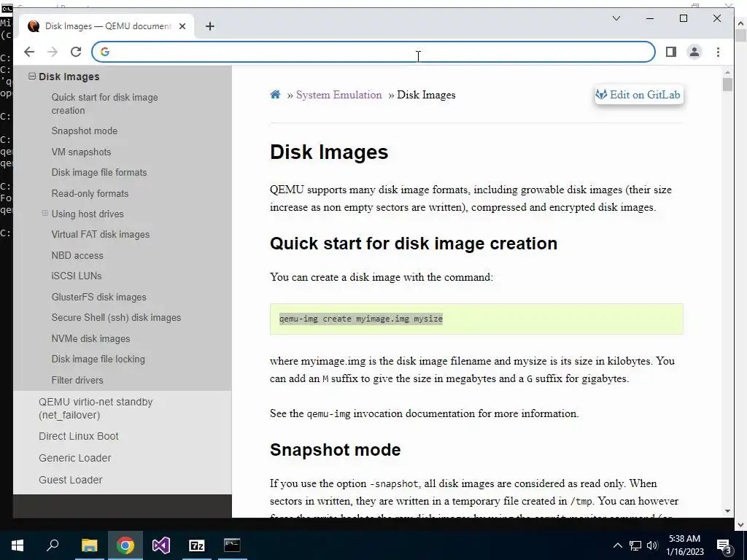Click the page vertical scrollbar thumb

727,85
